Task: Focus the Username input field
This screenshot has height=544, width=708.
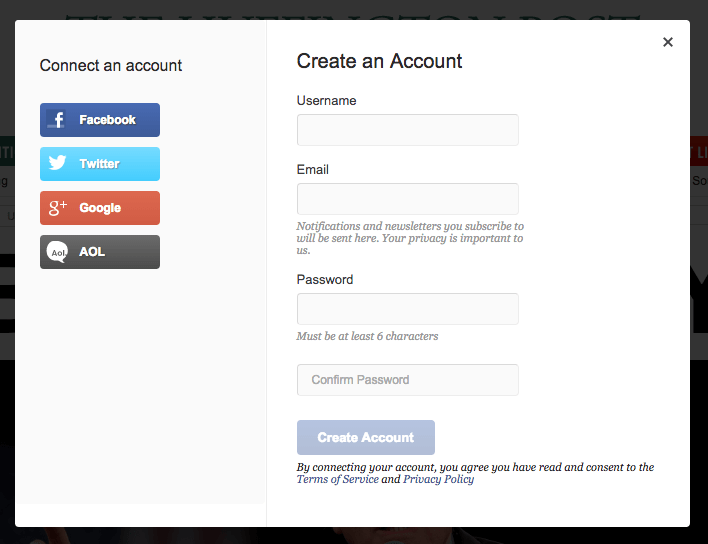Action: pos(407,130)
